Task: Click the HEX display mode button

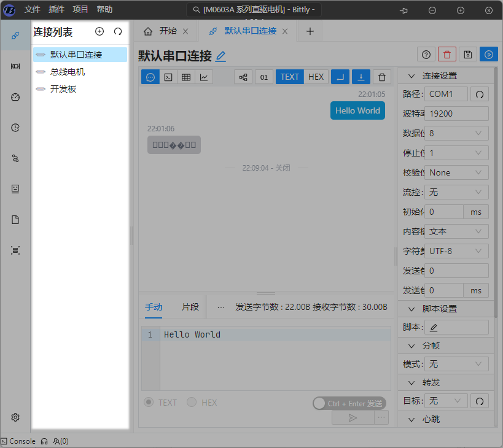Action: point(316,77)
